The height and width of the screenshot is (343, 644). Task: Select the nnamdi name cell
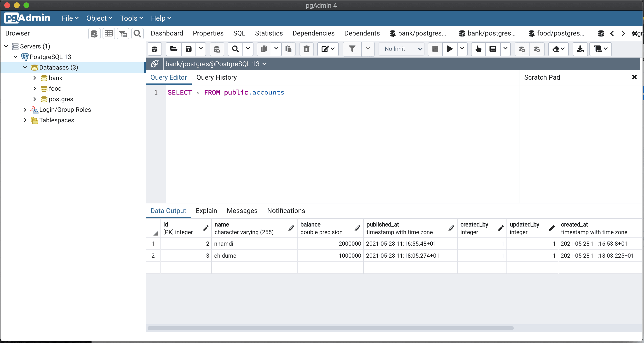[x=254, y=244]
